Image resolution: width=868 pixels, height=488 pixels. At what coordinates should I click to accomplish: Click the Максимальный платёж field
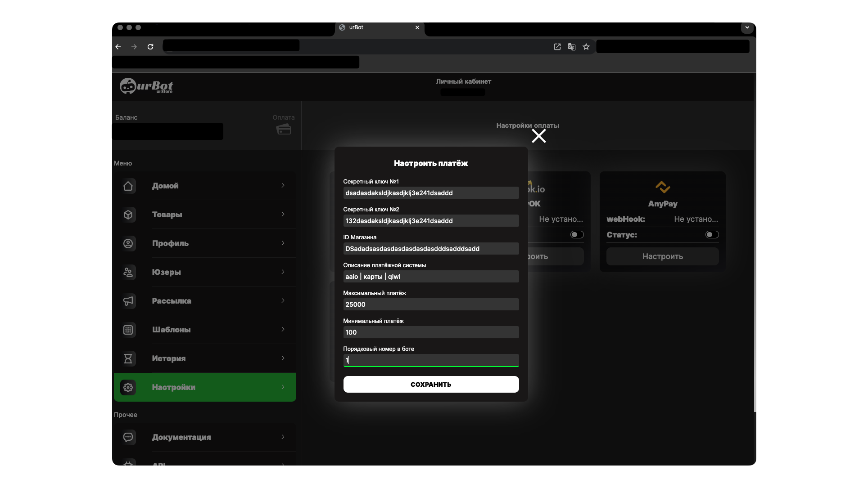(x=431, y=304)
